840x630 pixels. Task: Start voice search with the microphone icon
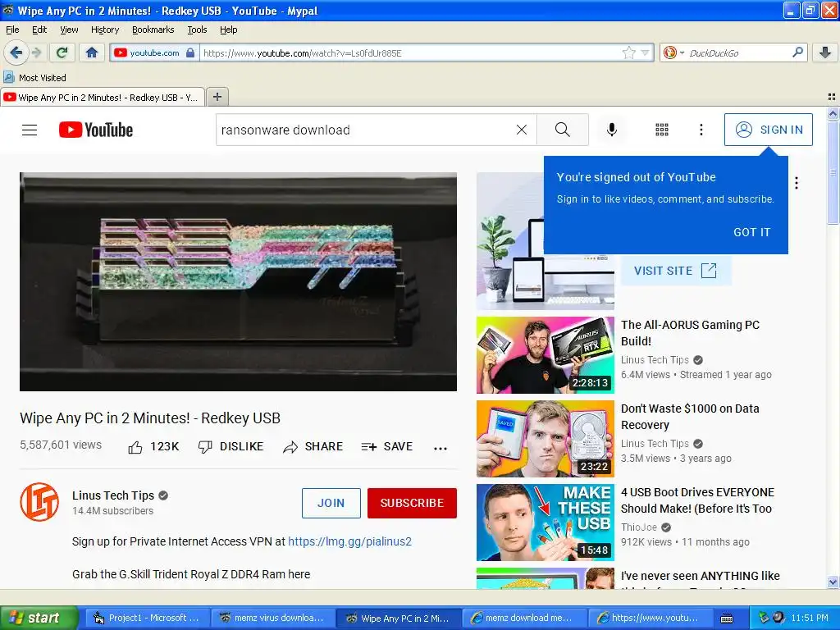(612, 130)
